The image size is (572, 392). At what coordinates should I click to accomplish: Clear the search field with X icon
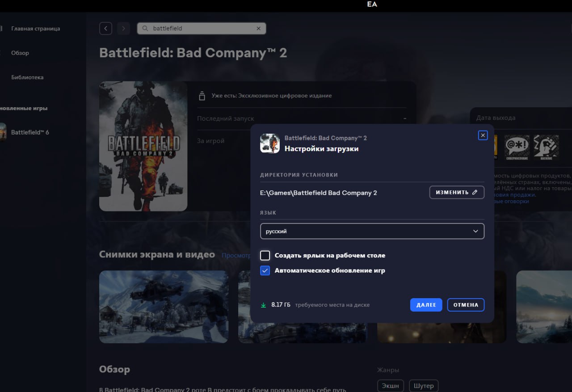[x=258, y=29]
